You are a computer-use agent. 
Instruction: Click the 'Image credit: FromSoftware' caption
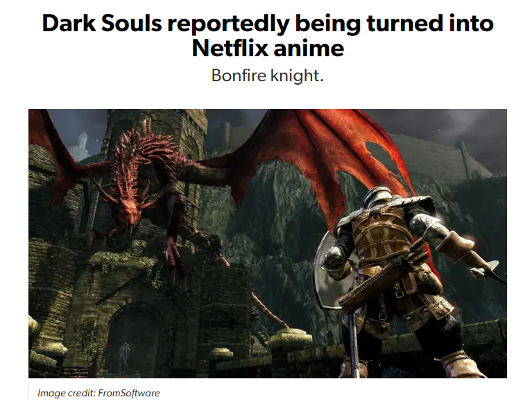(98, 393)
